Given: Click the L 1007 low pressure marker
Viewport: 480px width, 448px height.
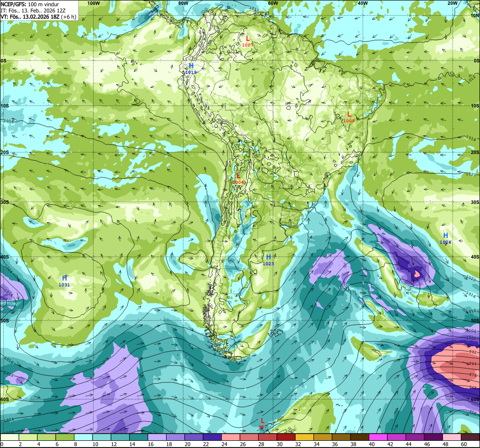Looking at the screenshot, I should pyautogui.click(x=248, y=41).
